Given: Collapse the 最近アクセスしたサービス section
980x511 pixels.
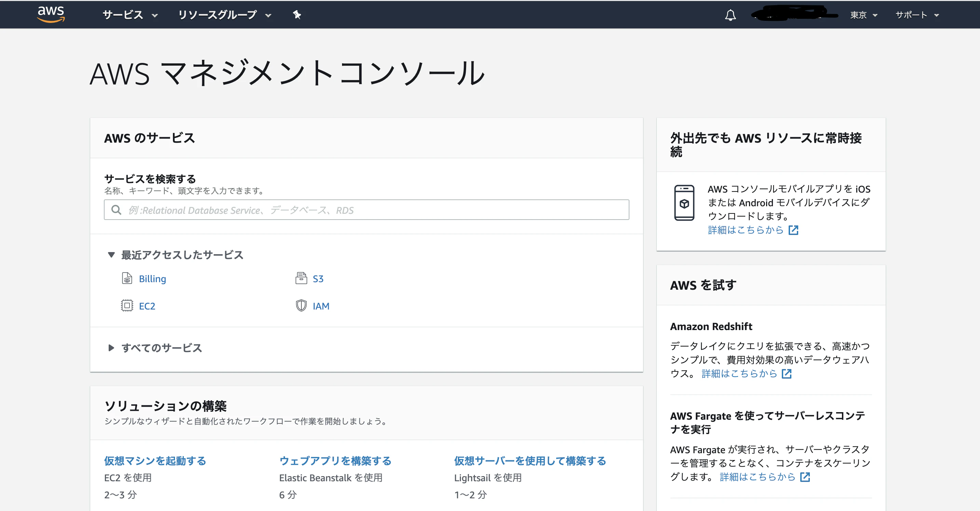Looking at the screenshot, I should (175, 255).
